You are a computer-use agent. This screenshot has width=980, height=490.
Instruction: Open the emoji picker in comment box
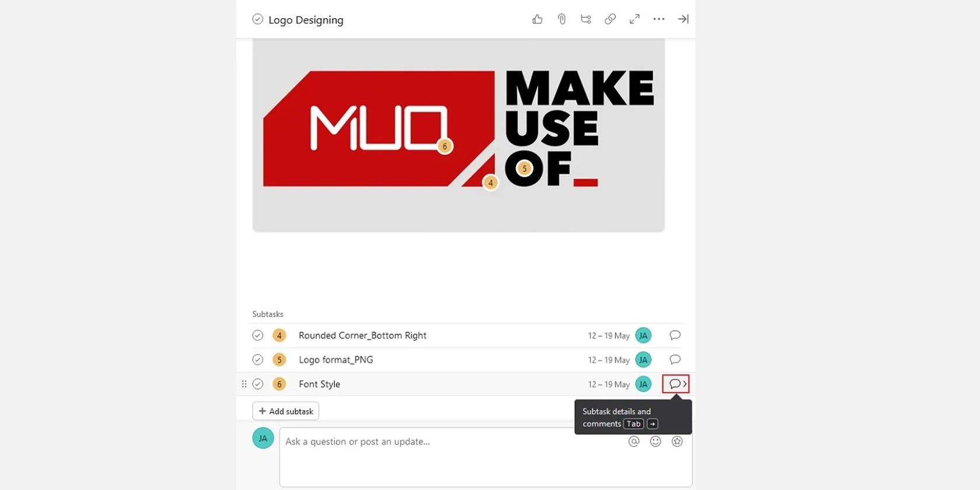pos(656,442)
